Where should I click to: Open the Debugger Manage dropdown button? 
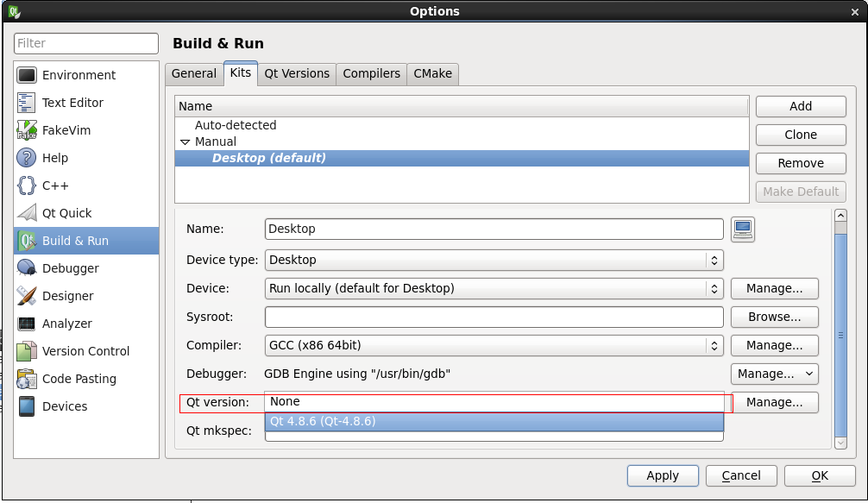(774, 374)
